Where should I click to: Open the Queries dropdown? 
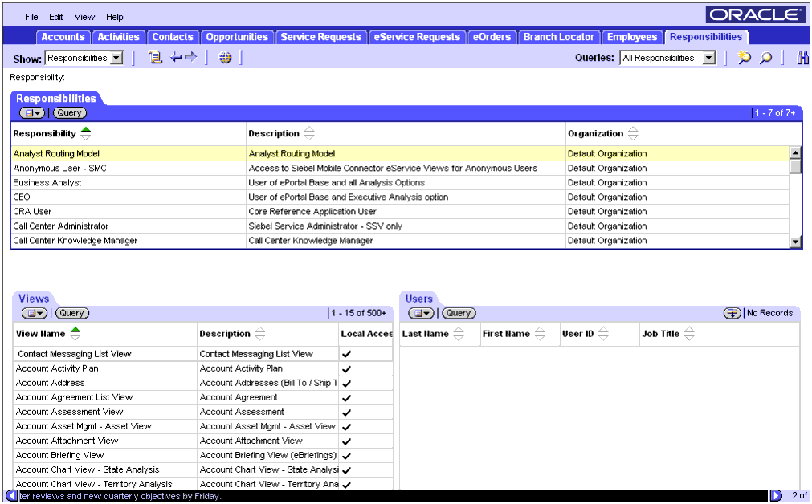pos(709,58)
